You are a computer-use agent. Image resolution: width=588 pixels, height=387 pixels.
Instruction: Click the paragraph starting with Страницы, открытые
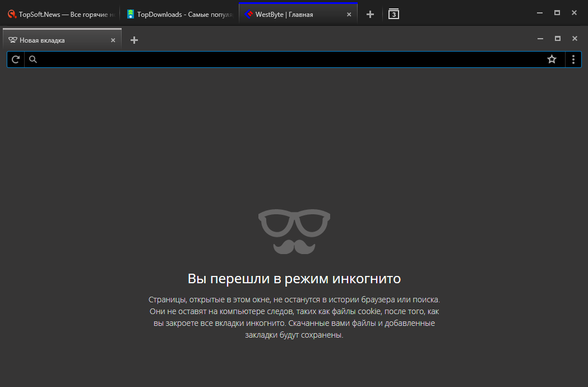pos(294,317)
